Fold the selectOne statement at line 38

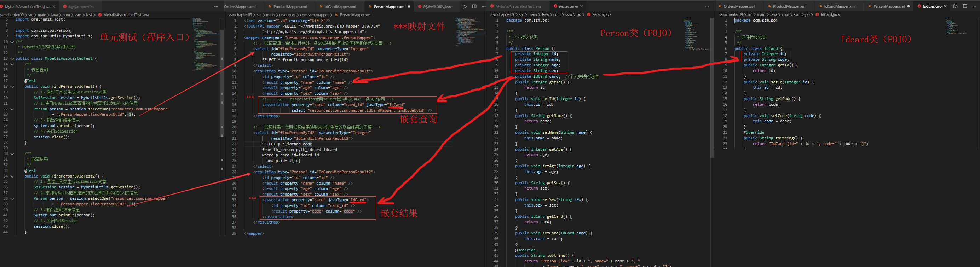pos(12,198)
